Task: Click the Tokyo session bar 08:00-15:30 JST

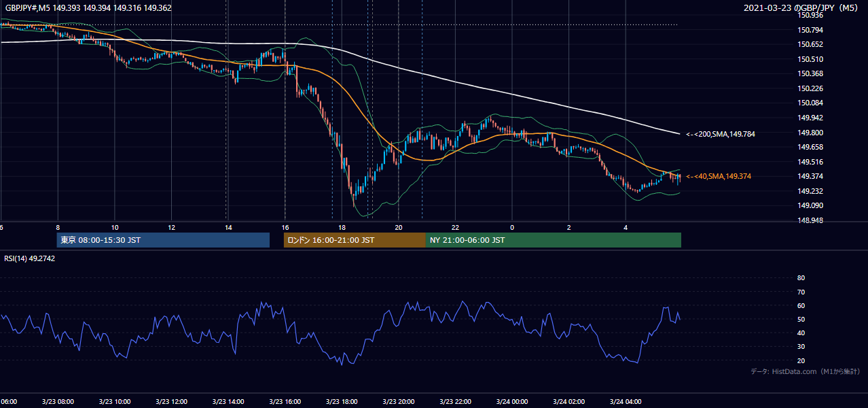Action: (x=163, y=240)
